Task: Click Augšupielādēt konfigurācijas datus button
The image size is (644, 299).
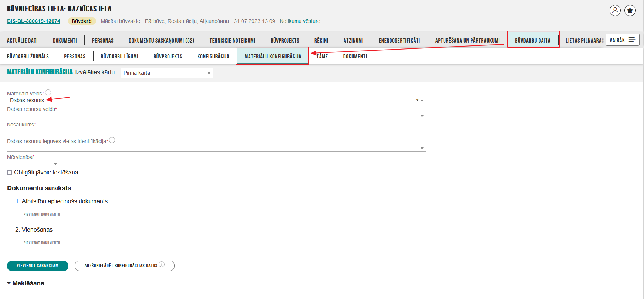Action: (x=125, y=266)
